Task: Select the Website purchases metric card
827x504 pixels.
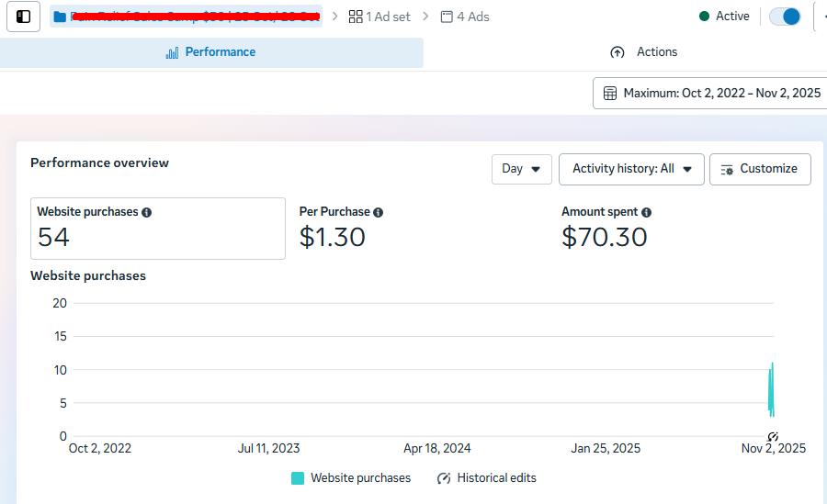Action: 157,229
